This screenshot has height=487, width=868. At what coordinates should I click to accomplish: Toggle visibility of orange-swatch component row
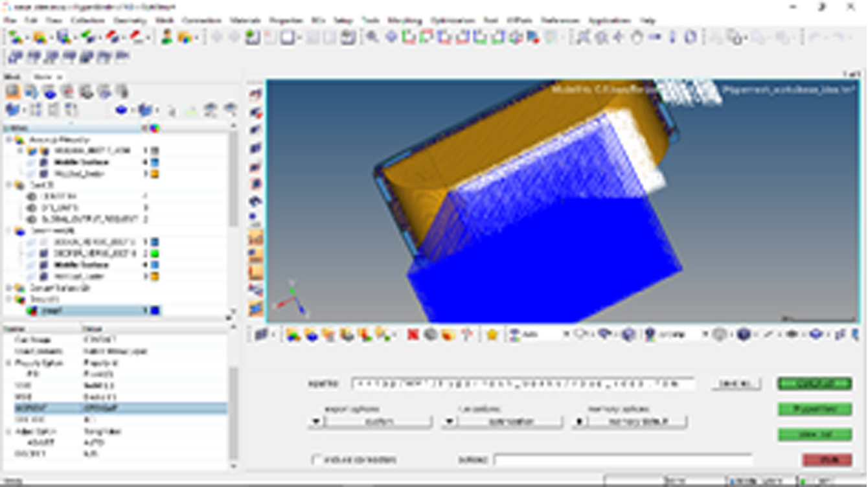click(43, 277)
